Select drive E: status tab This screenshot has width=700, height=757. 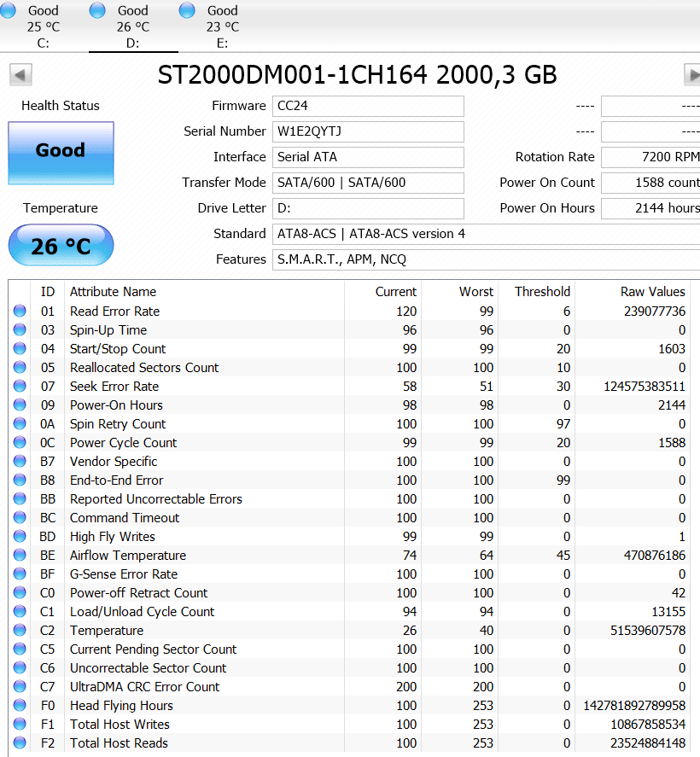(x=223, y=26)
